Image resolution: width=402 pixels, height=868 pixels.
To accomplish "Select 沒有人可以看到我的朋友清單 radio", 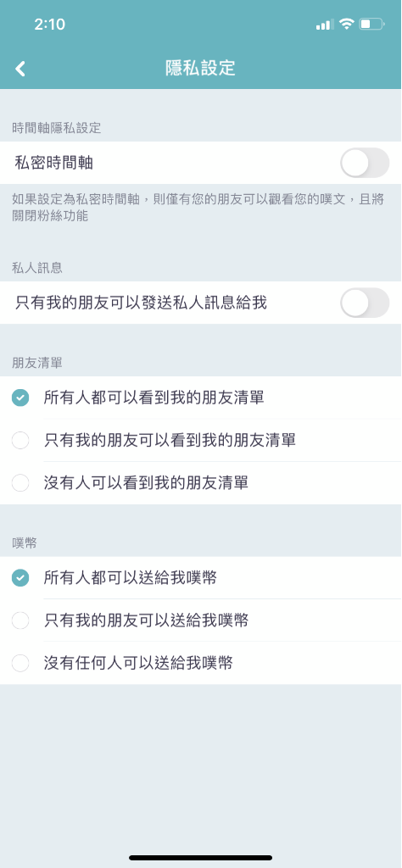I will pyautogui.click(x=20, y=482).
